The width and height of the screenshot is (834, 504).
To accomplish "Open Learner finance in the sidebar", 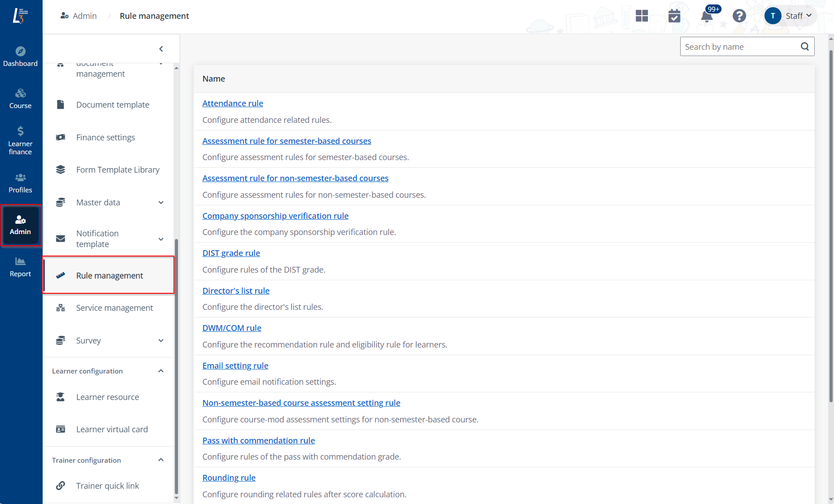I will [x=21, y=141].
